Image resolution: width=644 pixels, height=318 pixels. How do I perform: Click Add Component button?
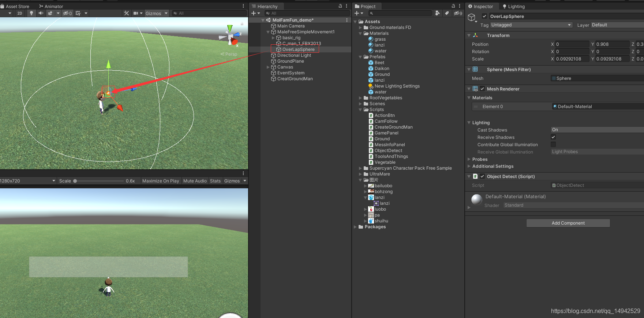(x=568, y=223)
